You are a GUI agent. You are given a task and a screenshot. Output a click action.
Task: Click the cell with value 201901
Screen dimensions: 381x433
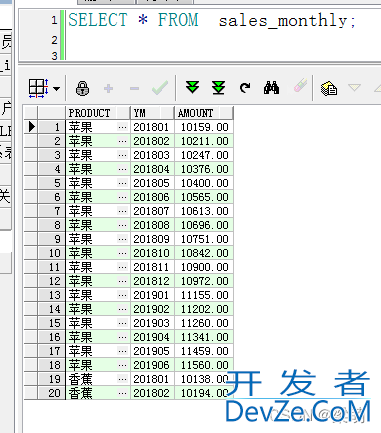point(152,295)
